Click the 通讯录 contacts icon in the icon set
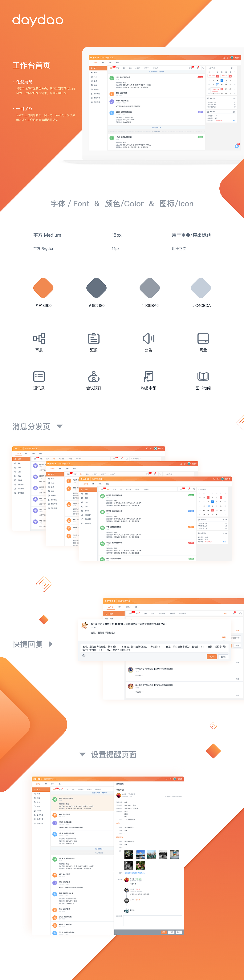This screenshot has width=244, height=980. 39,376
